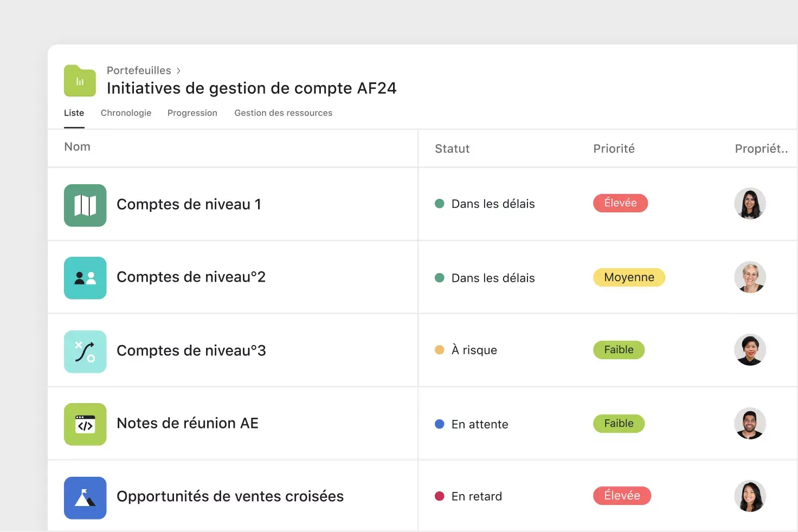
Task: Click the avatar assigned to Notes de réunion AE
Action: coord(750,424)
